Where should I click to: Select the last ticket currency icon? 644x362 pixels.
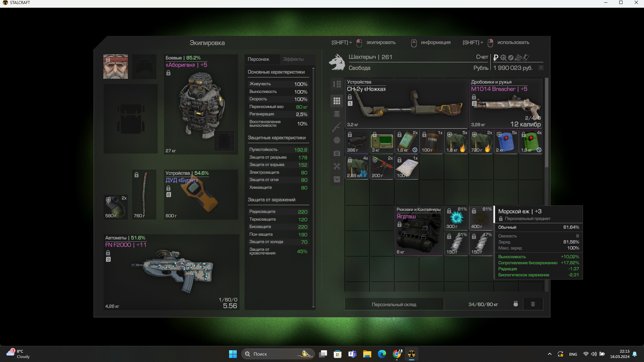point(526,57)
